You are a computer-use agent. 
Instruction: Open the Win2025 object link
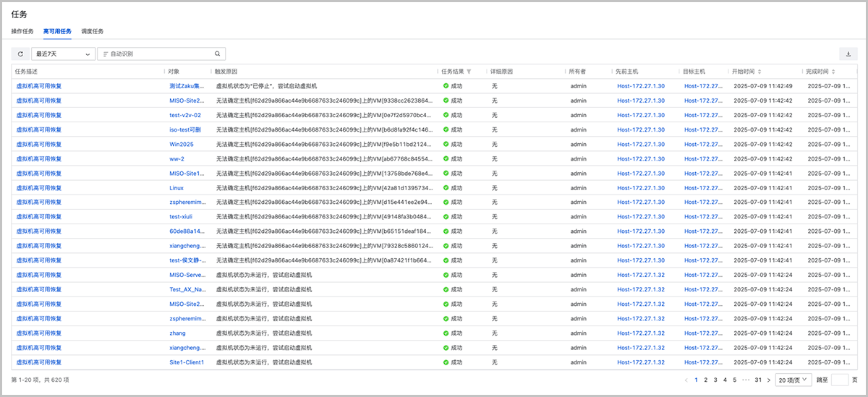[180, 145]
